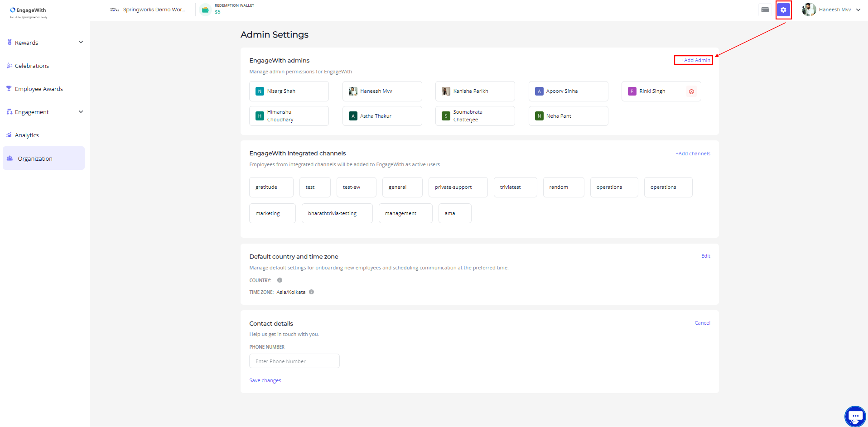This screenshot has height=427, width=868.
Task: Show time zone info tooltip icon
Action: coord(311,292)
